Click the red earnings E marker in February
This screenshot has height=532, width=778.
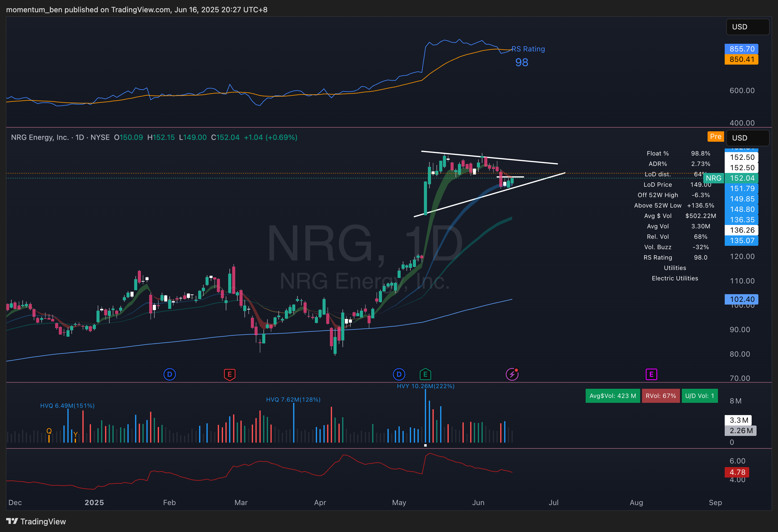tap(230, 374)
